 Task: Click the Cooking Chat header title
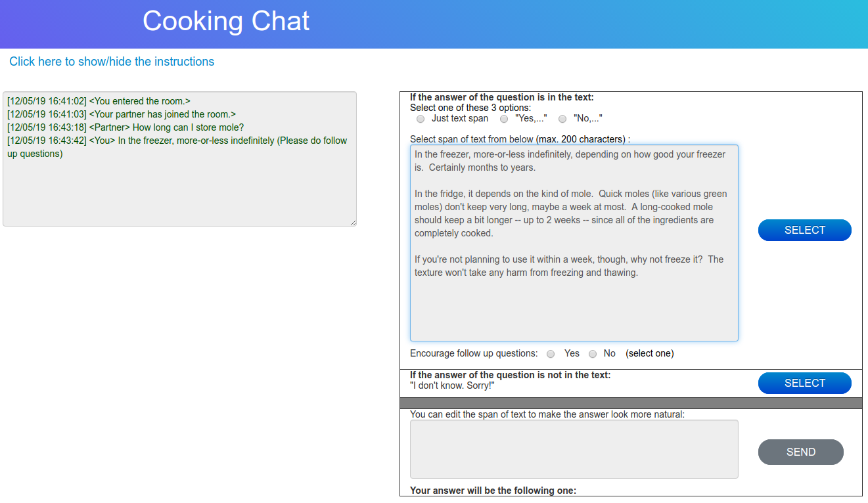pos(225,22)
